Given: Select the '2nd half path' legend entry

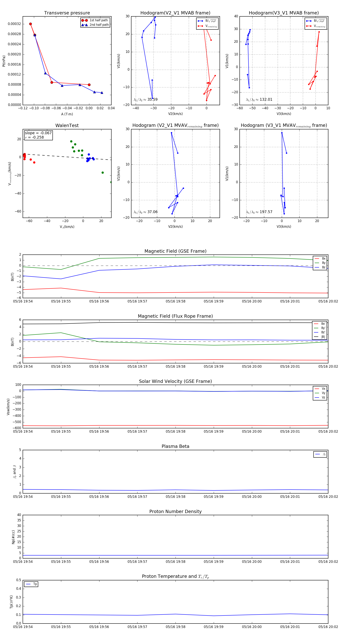Looking at the screenshot, I should [95, 25].
